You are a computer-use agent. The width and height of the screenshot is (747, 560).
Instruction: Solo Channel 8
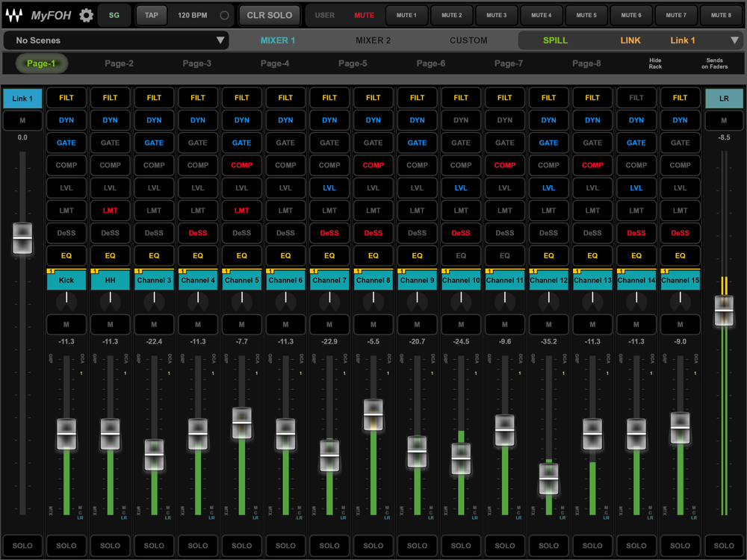tap(373, 546)
